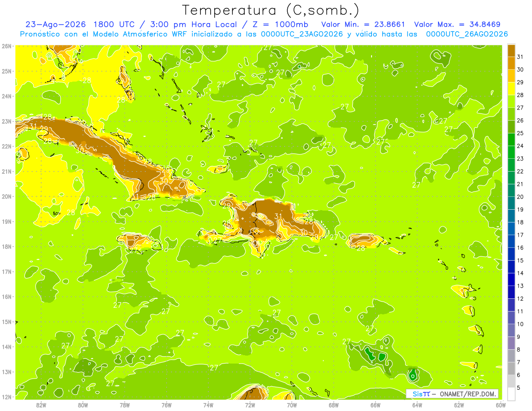Click colorbar label '12'
The image size is (532, 411).
520,298
